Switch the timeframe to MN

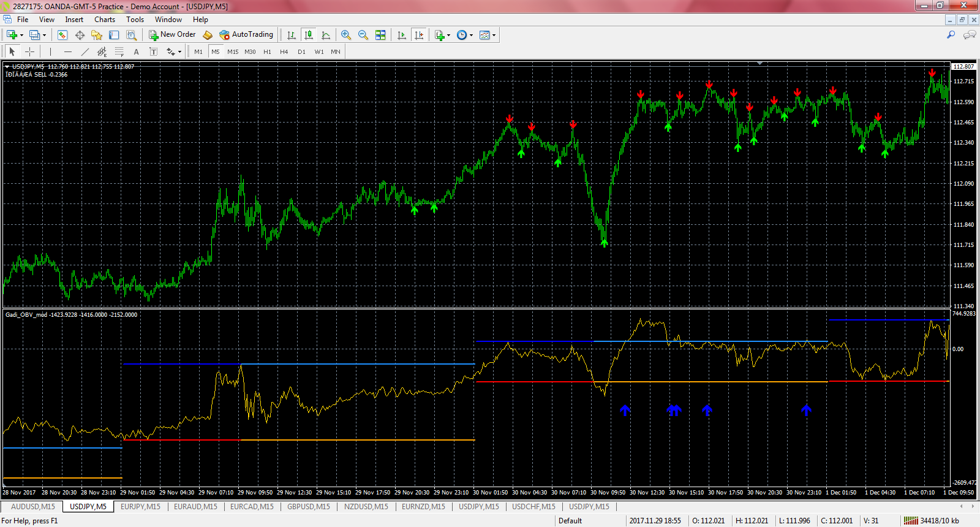click(336, 51)
